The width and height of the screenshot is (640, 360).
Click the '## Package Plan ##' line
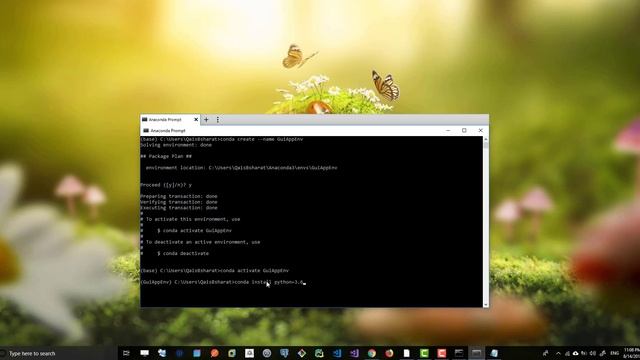coord(166,156)
